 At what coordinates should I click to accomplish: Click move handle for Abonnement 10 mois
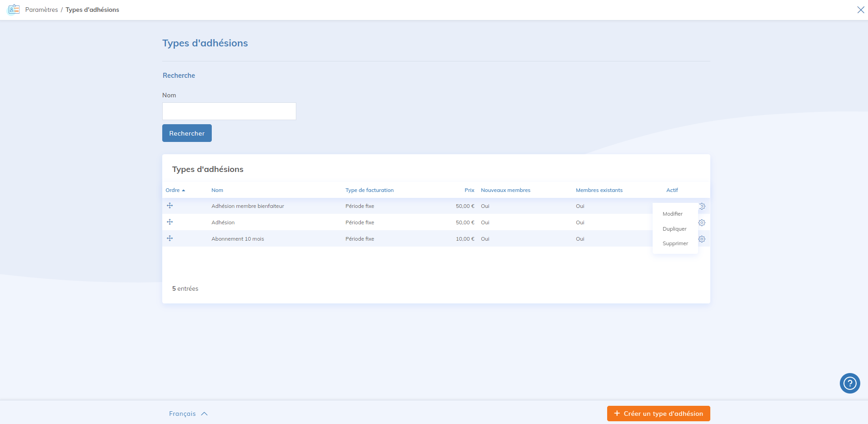(170, 238)
